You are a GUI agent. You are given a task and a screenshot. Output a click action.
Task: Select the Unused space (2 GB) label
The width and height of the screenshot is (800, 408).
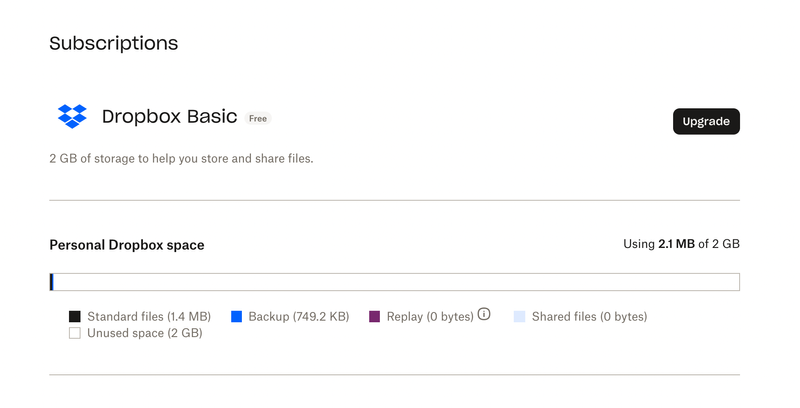[x=145, y=333]
